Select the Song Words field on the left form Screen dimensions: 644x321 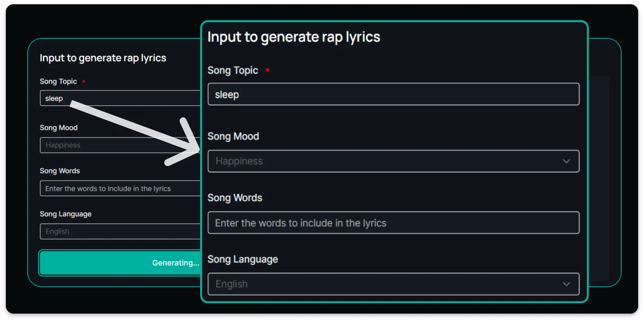click(117, 188)
